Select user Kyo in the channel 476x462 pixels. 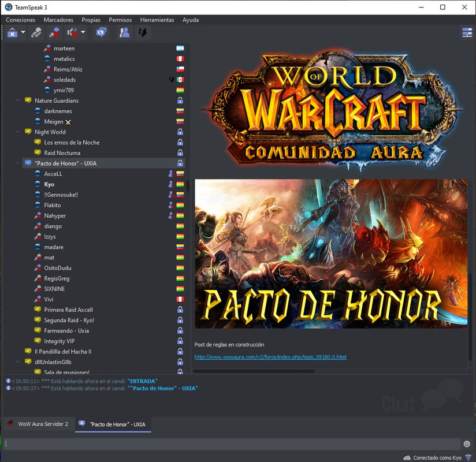49,184
